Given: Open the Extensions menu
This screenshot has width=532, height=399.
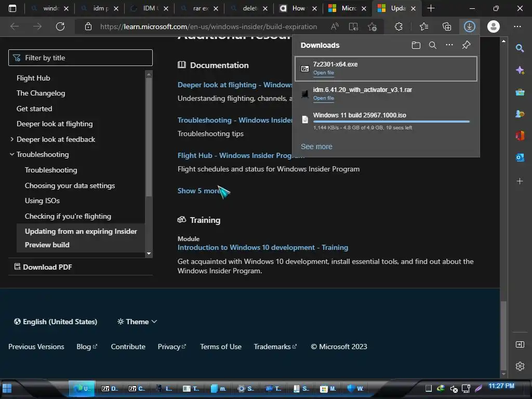Looking at the screenshot, I should (x=398, y=26).
